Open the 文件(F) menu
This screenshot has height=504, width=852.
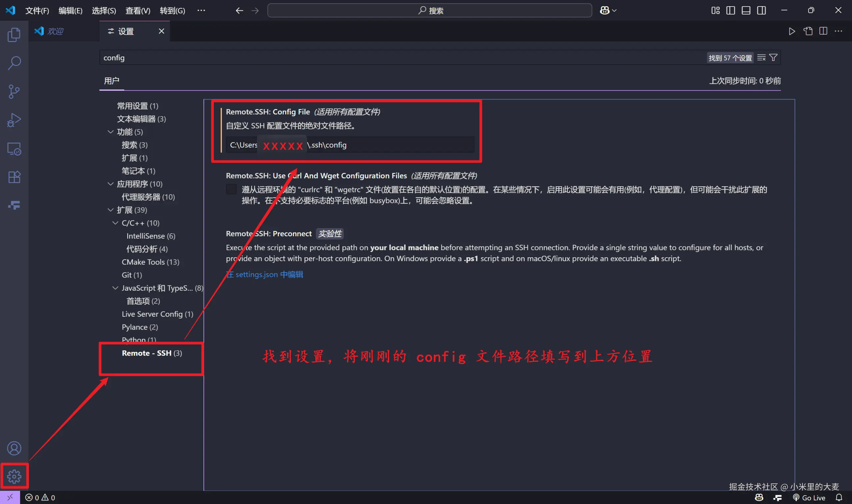[x=37, y=11]
